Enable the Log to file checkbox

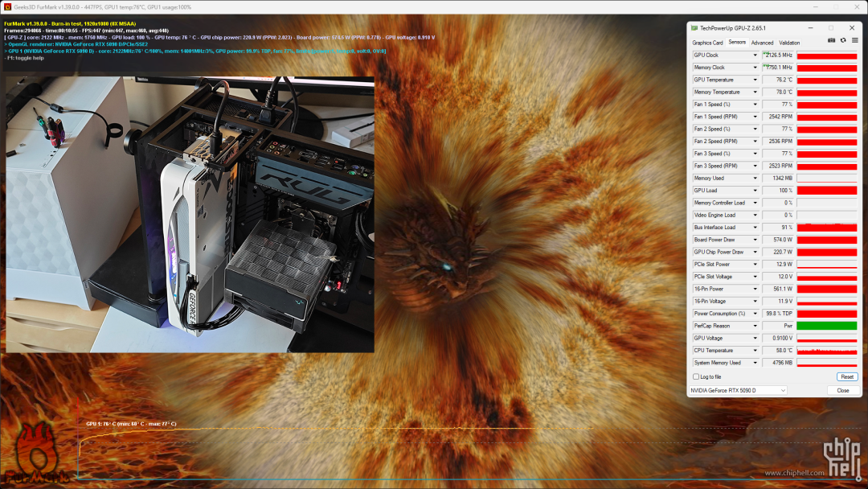(x=696, y=376)
